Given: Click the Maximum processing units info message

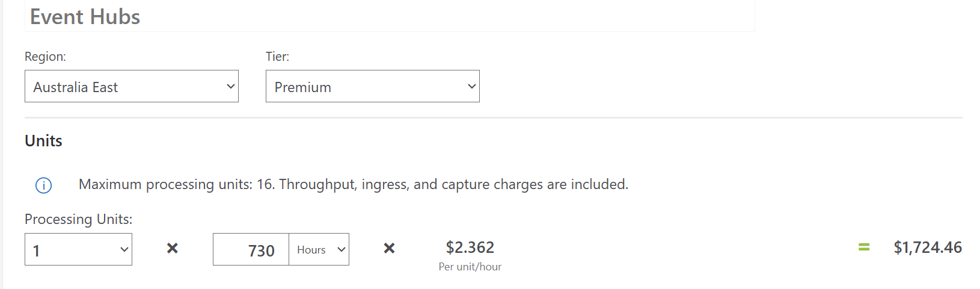Looking at the screenshot, I should (354, 184).
